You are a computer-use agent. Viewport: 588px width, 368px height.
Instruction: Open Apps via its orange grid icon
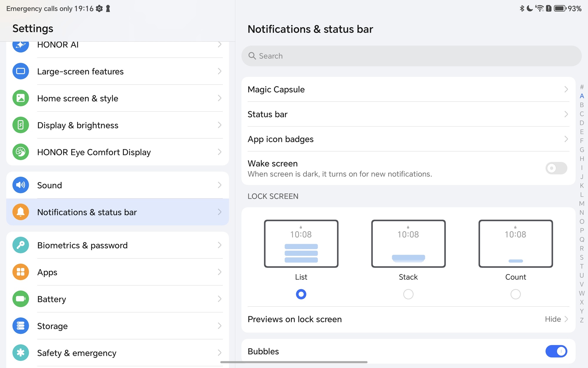point(21,272)
